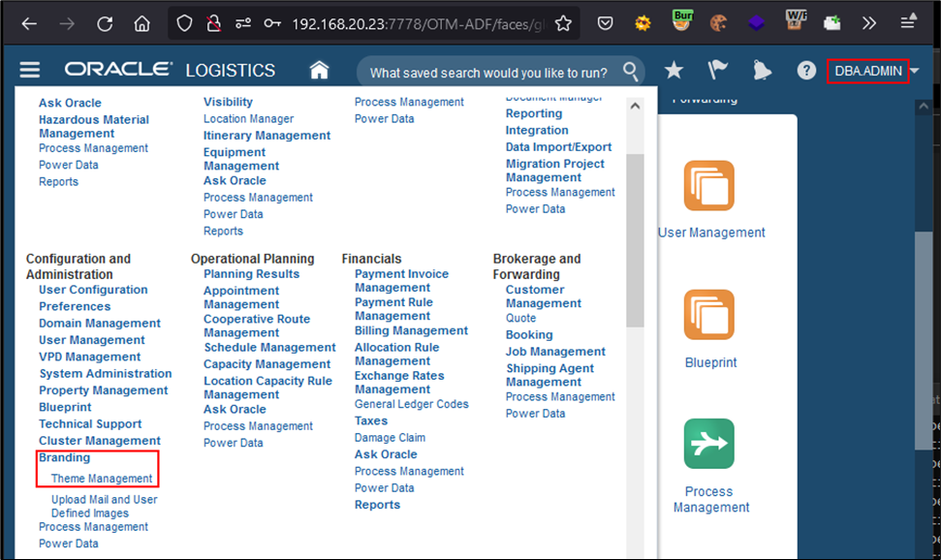Open Quote under Brokerage and Forwarding
The image size is (941, 560).
[520, 318]
